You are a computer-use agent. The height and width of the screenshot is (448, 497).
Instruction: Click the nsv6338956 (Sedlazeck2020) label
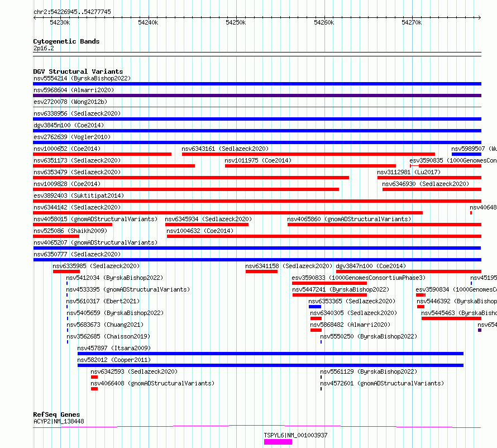(77, 113)
